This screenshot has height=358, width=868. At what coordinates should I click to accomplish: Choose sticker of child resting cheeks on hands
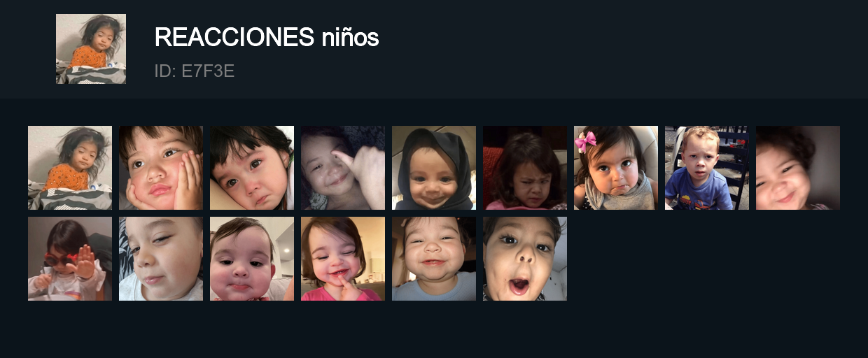161,168
